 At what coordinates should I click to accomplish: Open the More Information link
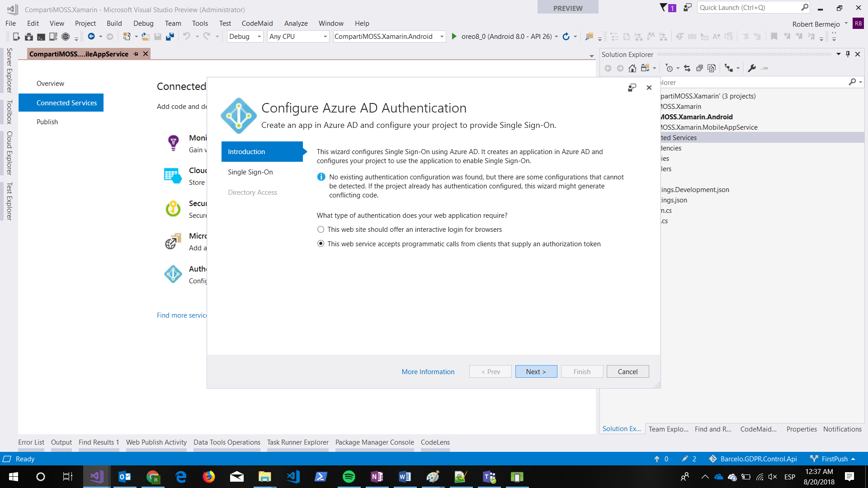point(428,371)
